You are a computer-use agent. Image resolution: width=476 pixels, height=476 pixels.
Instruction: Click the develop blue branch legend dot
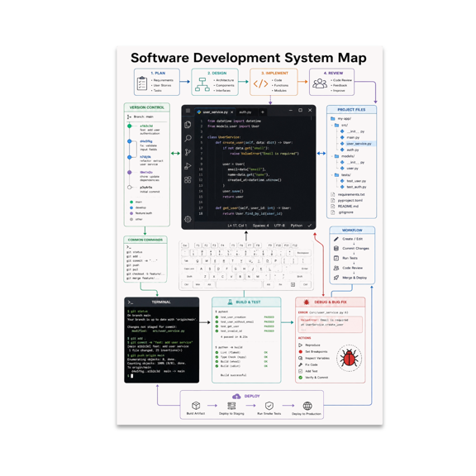(131, 207)
